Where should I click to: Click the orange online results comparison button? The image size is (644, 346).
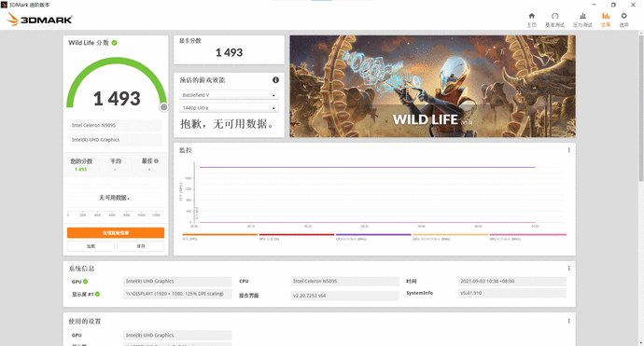coord(116,233)
